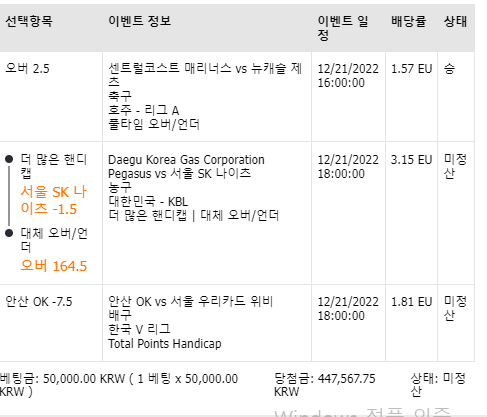Click the 3.15 EU odds value
This screenshot has width=487, height=417.
(x=411, y=160)
